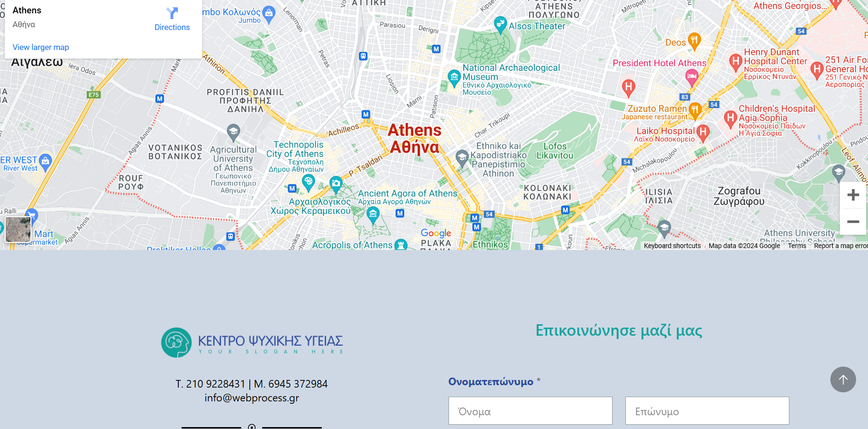This screenshot has width=868, height=429.
Task: Click the KOLONAKI district label
Action: [547, 192]
